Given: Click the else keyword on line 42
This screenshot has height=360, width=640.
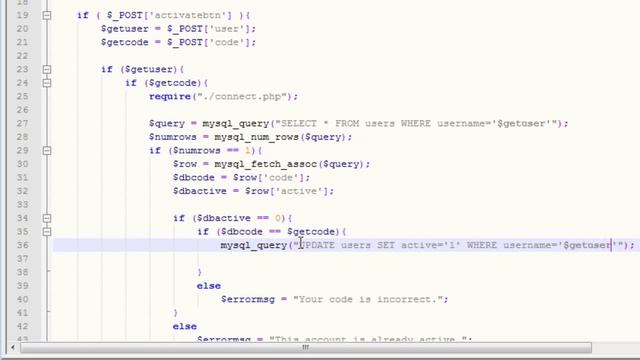Looking at the screenshot, I should (184, 327).
